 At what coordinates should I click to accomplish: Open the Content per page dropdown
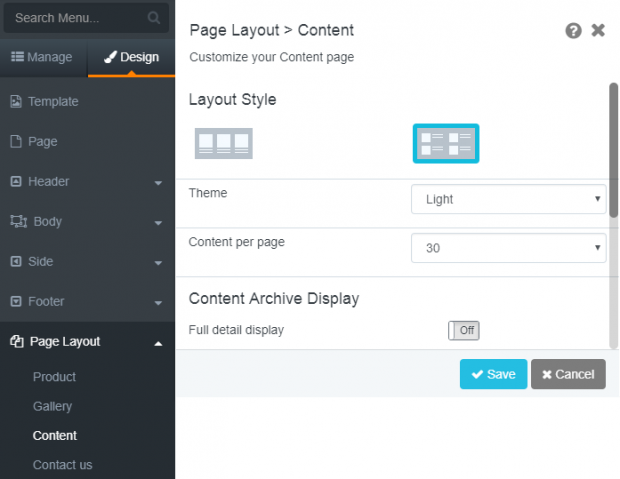(x=508, y=248)
